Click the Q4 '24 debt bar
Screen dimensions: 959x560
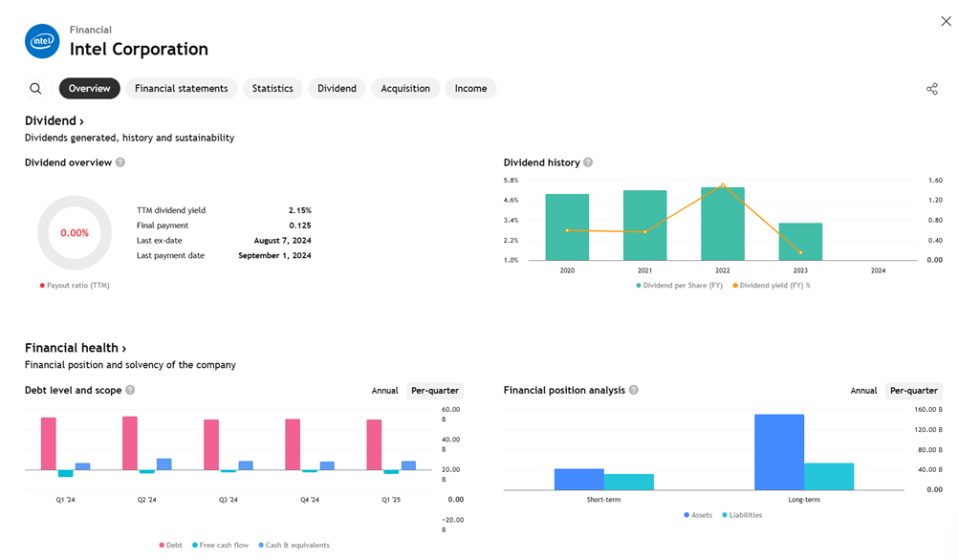(x=293, y=444)
